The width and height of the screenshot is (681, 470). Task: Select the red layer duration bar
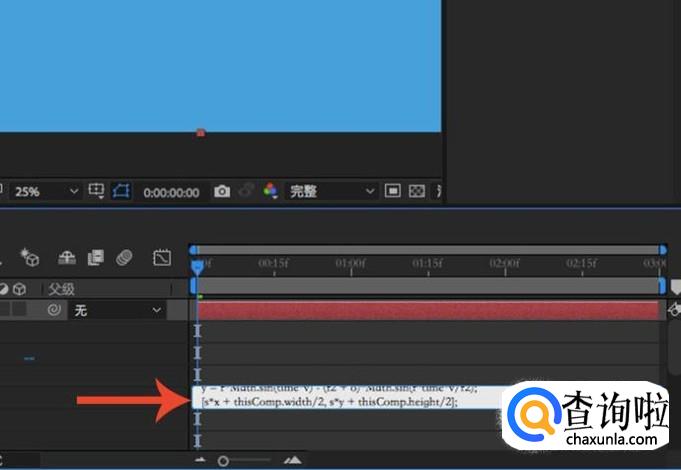(429, 310)
